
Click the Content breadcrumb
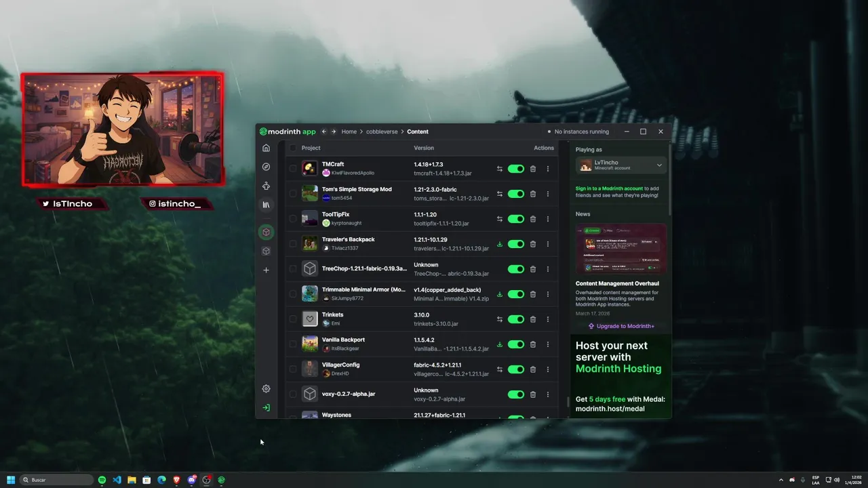[418, 131]
